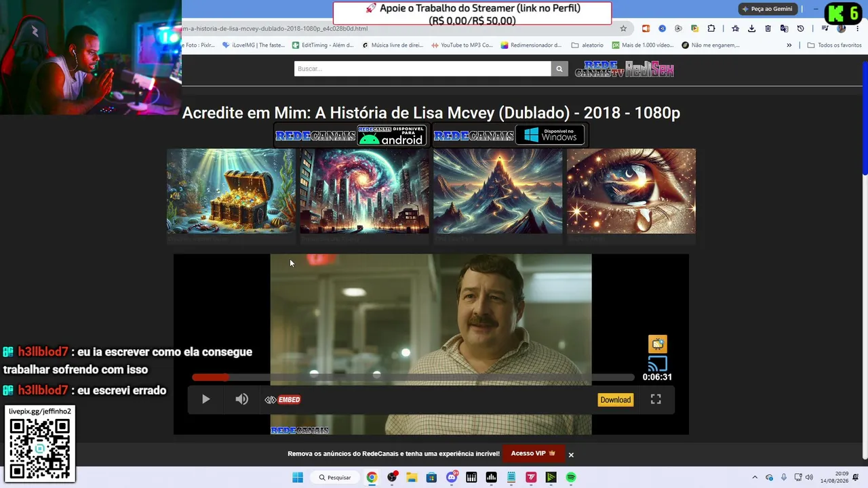Viewport: 868px width, 488px height.
Task: Open the aleatorio bookmark folder
Action: 587,45
